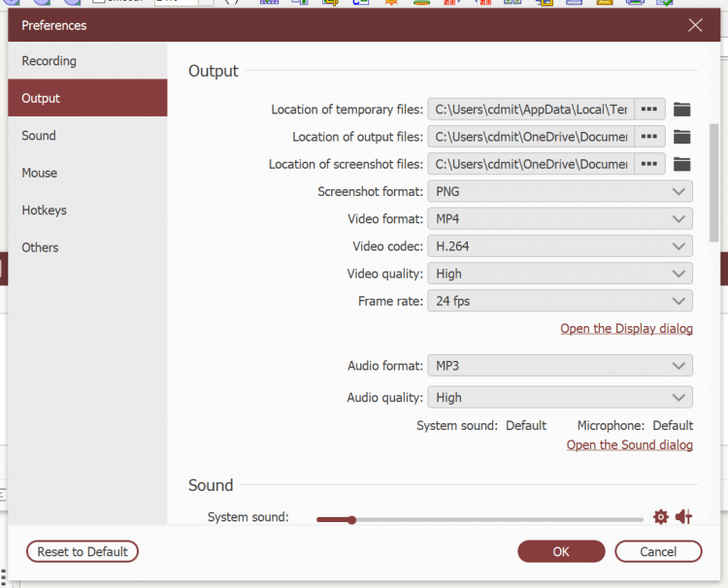
Task: Open the output files folder icon
Action: (681, 137)
